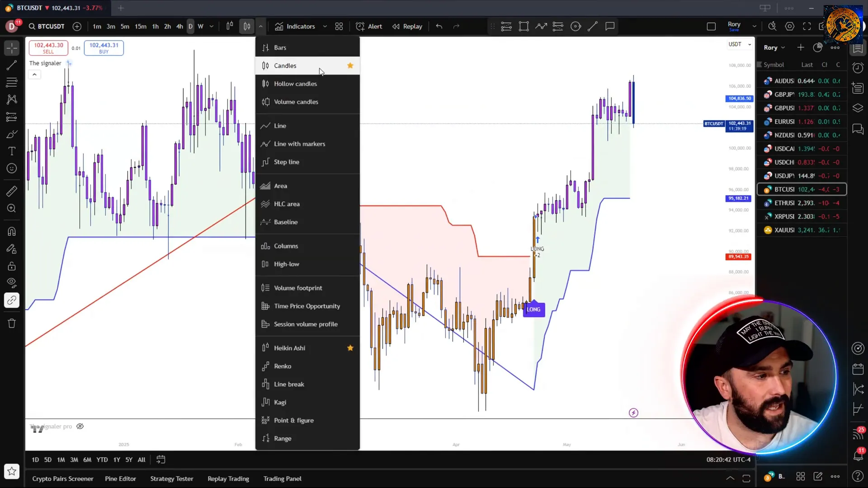Toggle lock all drawings
The image size is (868, 488).
point(12,266)
